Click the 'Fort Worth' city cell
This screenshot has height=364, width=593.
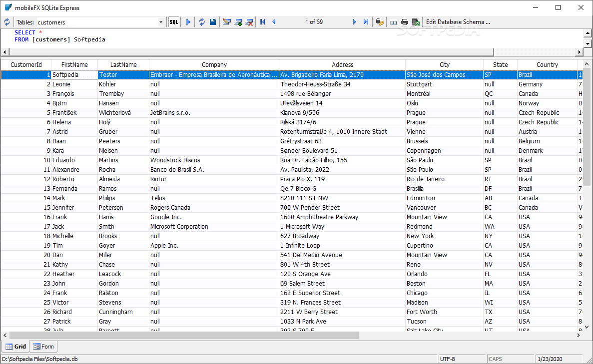pyautogui.click(x=444, y=312)
